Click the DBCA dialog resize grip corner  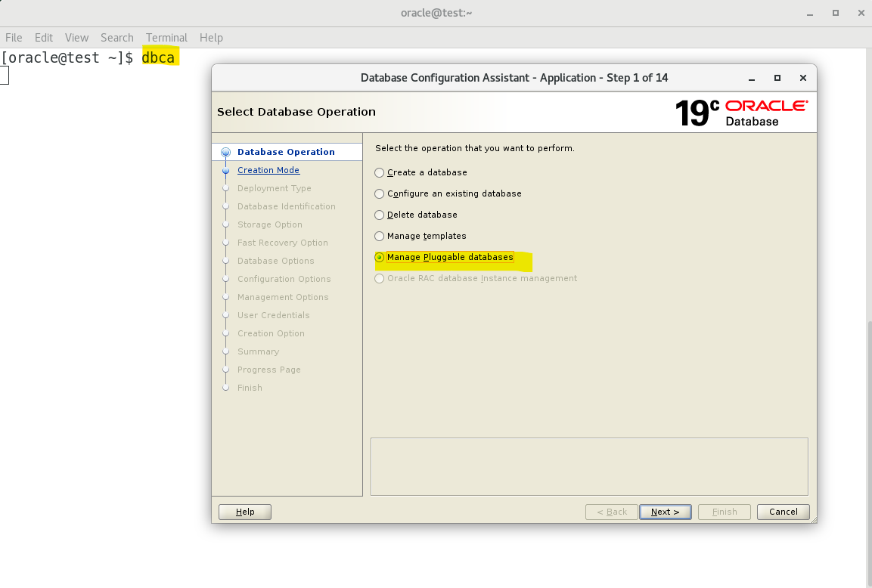815,520
